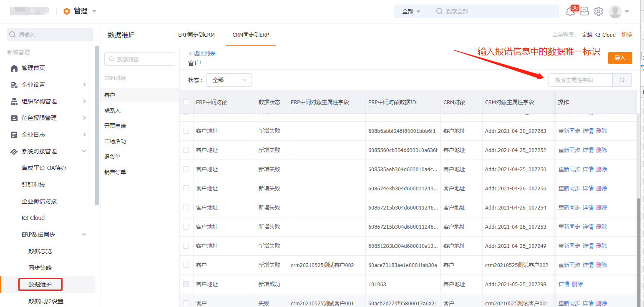
Task: Check the row with Addr.2021-04-26_007254
Action: coord(186,207)
